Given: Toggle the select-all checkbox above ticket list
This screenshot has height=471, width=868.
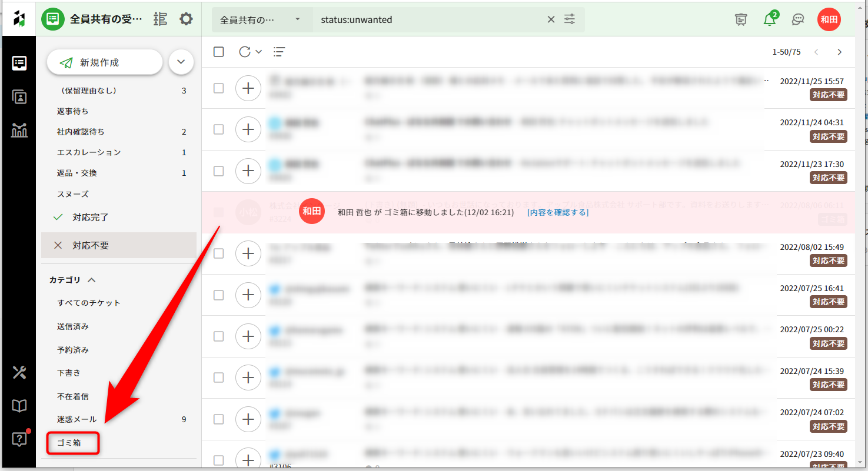Looking at the screenshot, I should pos(219,52).
